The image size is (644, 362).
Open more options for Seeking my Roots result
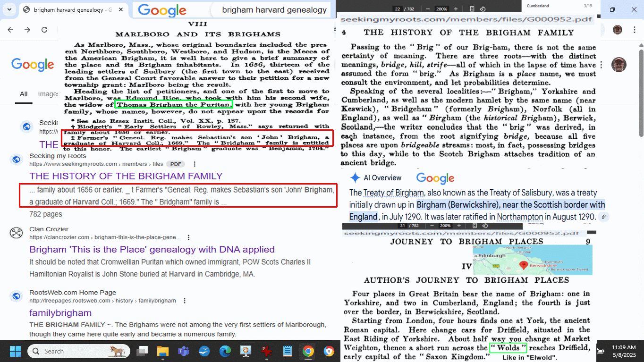coord(195,164)
